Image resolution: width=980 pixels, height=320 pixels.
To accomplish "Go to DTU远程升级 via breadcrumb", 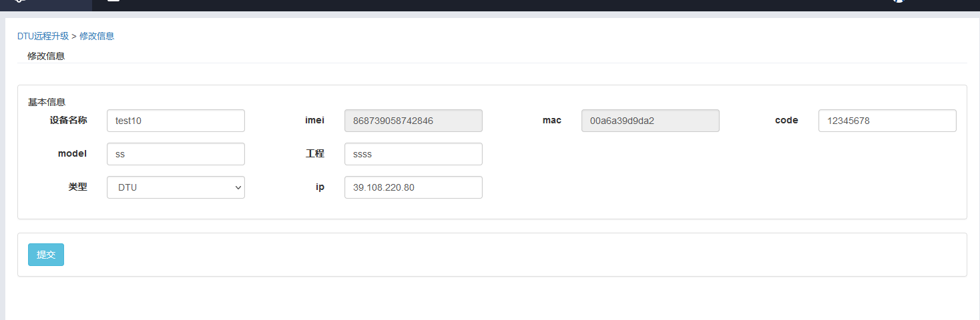I will pos(43,36).
